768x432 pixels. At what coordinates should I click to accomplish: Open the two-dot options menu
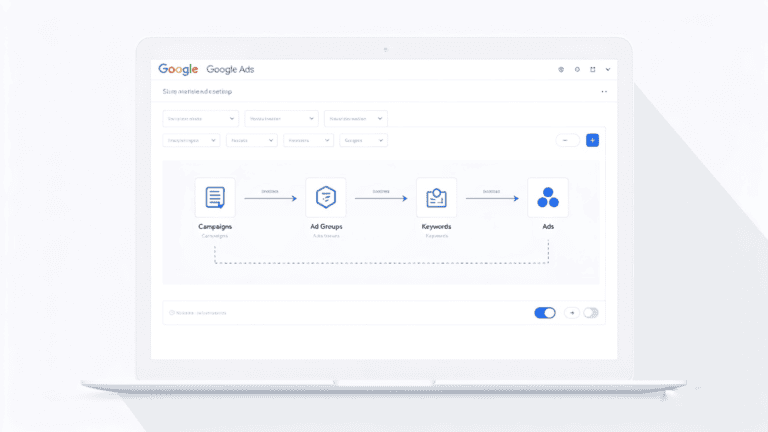[604, 92]
